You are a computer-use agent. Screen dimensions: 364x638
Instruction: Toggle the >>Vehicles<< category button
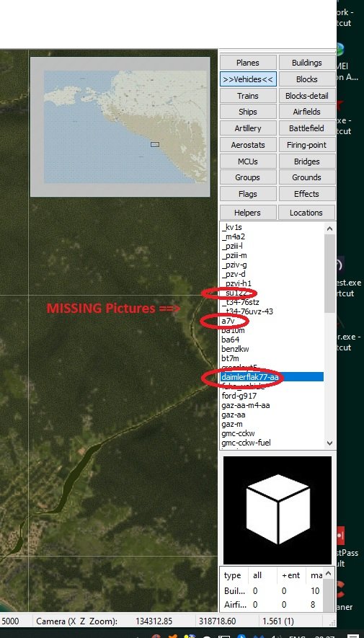pyautogui.click(x=248, y=79)
